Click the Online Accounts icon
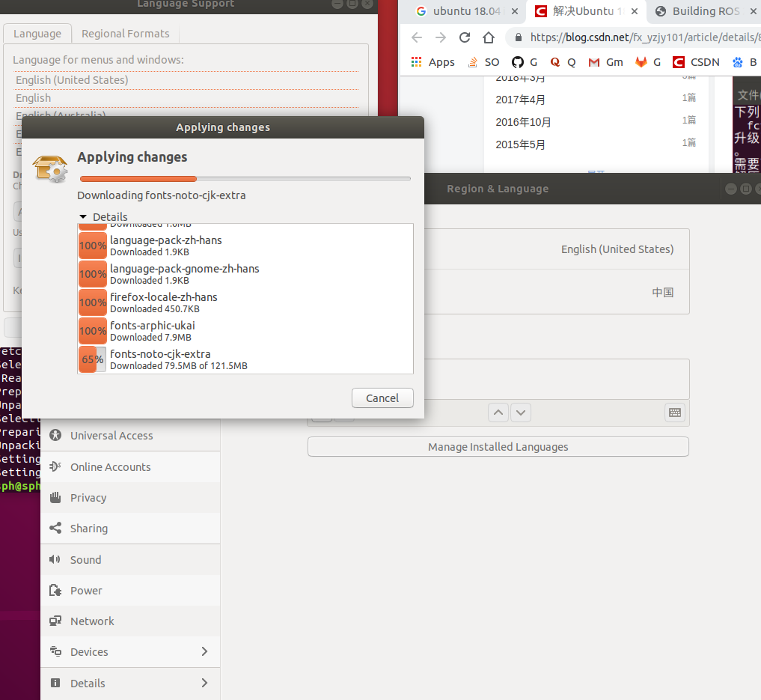 point(55,466)
